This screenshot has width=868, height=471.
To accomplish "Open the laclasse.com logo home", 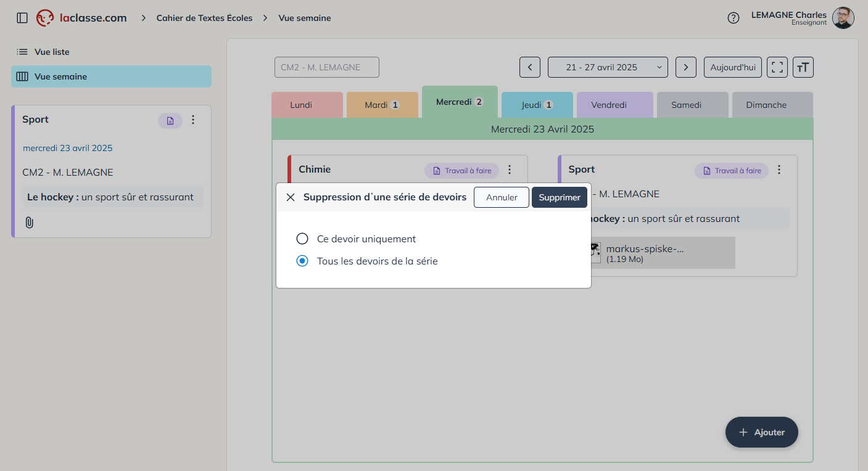I will point(81,18).
